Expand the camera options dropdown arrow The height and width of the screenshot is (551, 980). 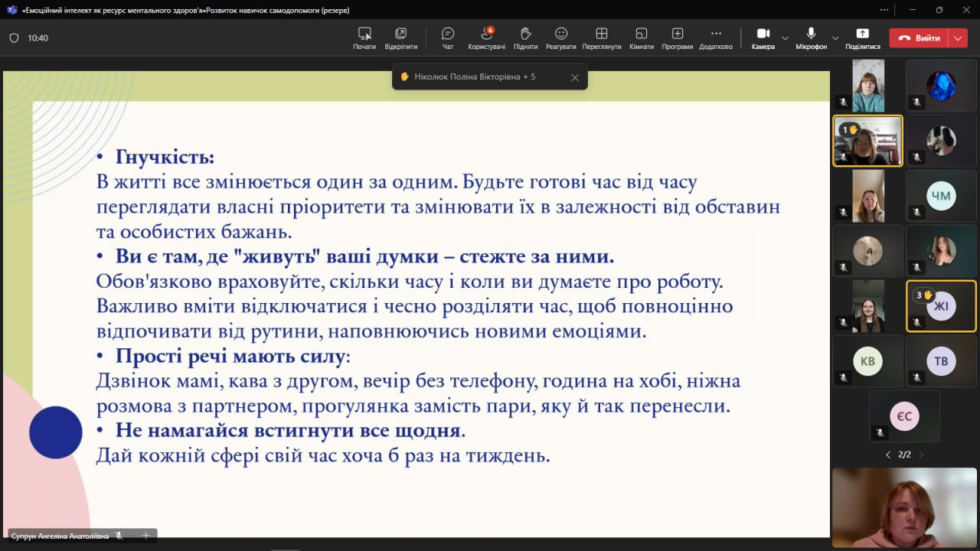coord(785,37)
